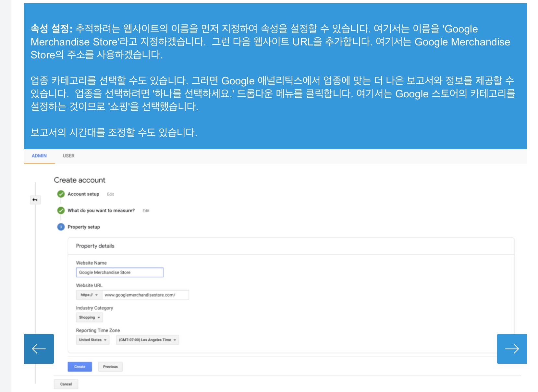The height and width of the screenshot is (392, 538).
Task: Click the Create account heading
Action: coord(79,180)
